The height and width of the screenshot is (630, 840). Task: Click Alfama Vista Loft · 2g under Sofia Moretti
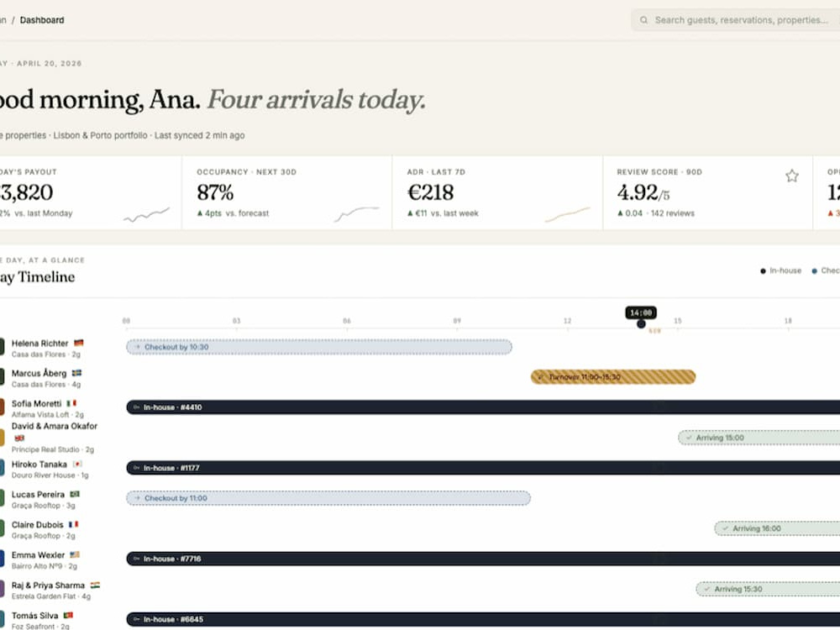click(48, 415)
